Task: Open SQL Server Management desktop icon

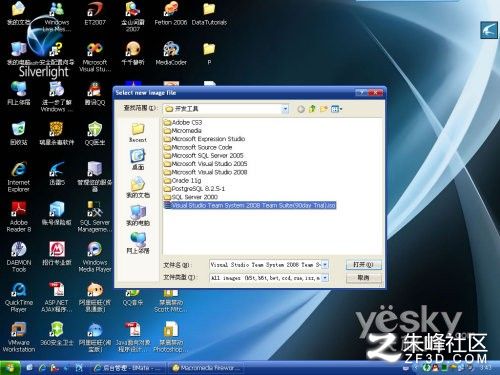Action: (x=95, y=217)
